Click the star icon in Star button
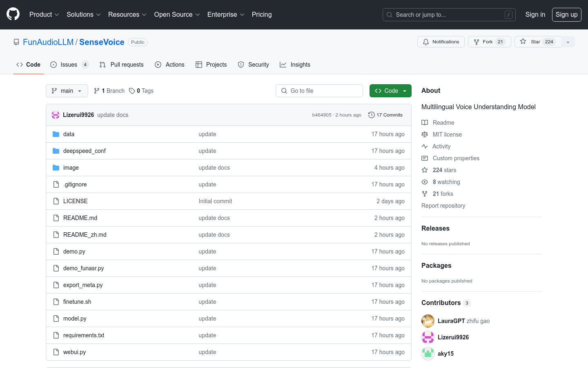The image size is (588, 368). pyautogui.click(x=523, y=42)
